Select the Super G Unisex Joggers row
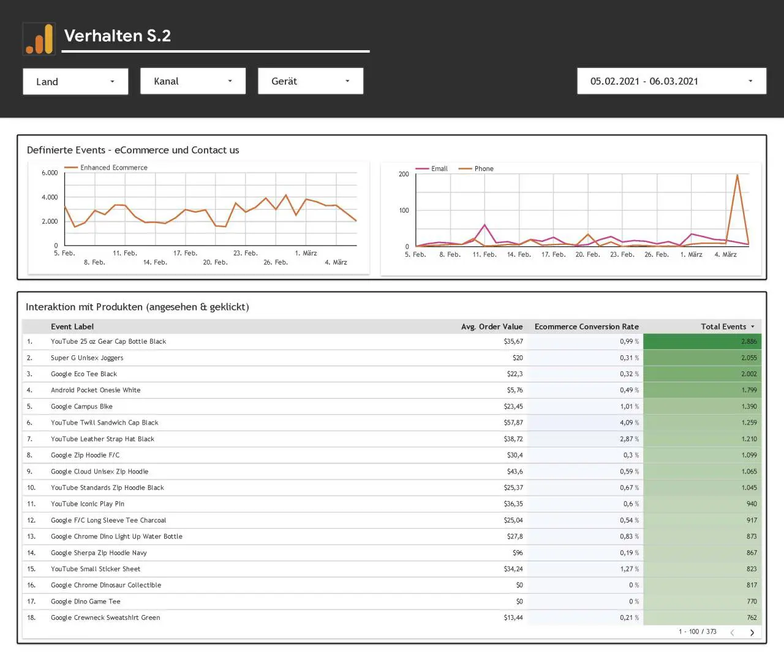Screen dimensions: 784x672 point(392,358)
